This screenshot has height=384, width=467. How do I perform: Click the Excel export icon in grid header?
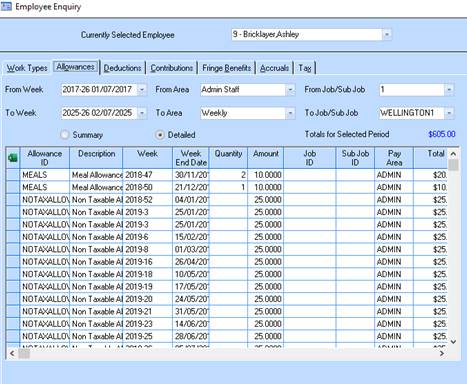tap(13, 158)
